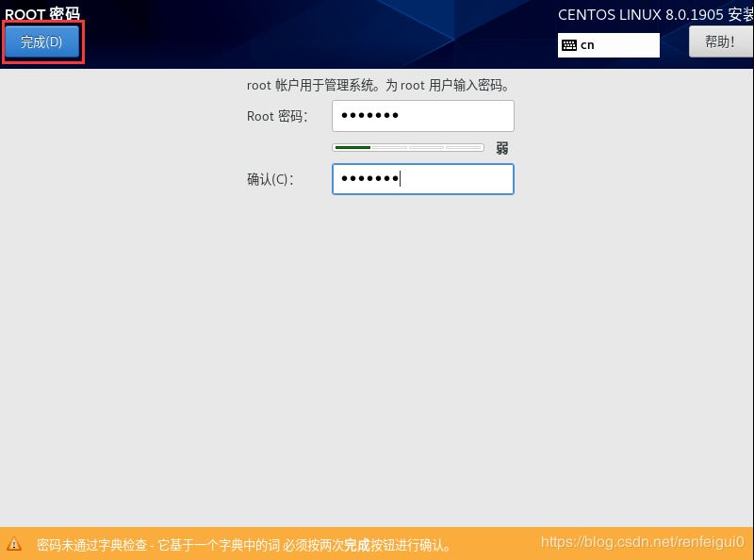Open help via the 帮助! button
The image size is (754, 560).
point(720,42)
